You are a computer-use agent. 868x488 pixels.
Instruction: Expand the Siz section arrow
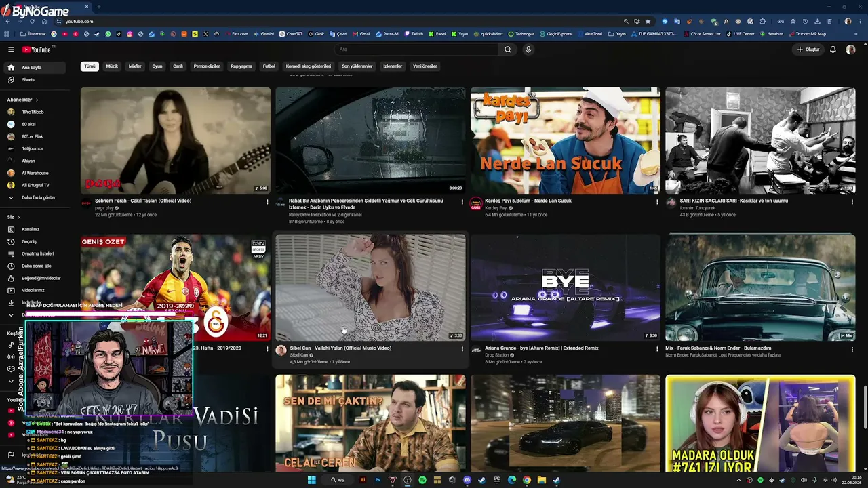coord(18,217)
